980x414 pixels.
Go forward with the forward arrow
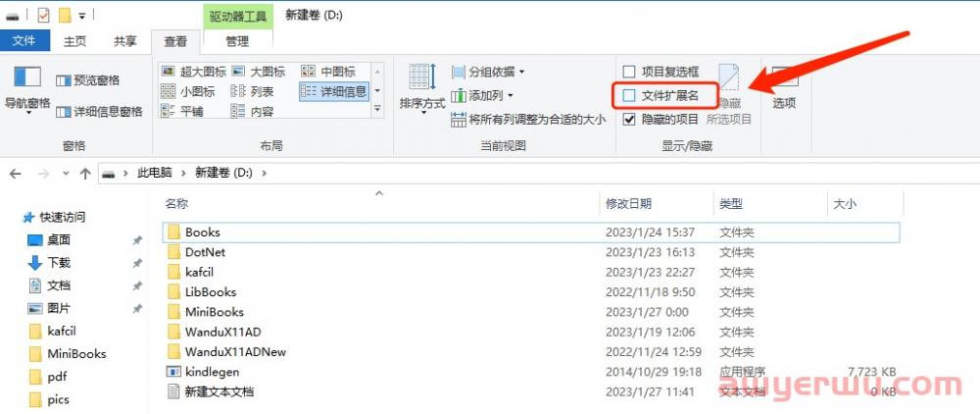[44, 174]
